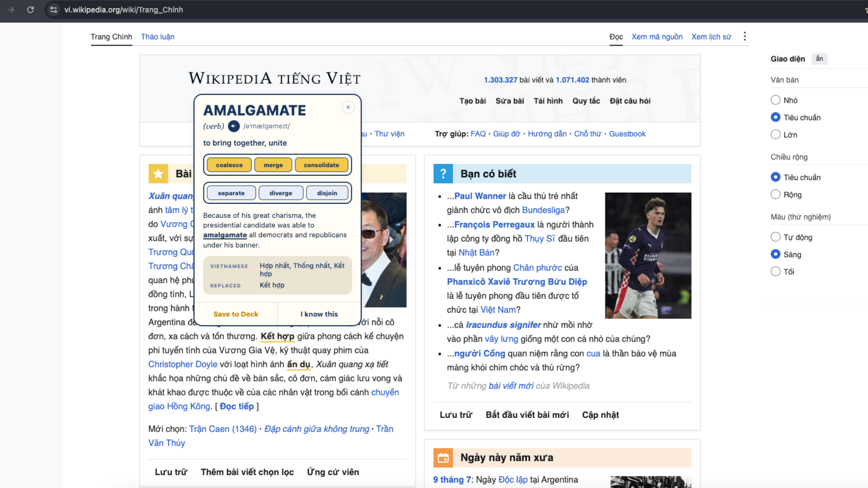The height and width of the screenshot is (488, 868).
Task: Open the Guestbook link
Action: tap(627, 134)
